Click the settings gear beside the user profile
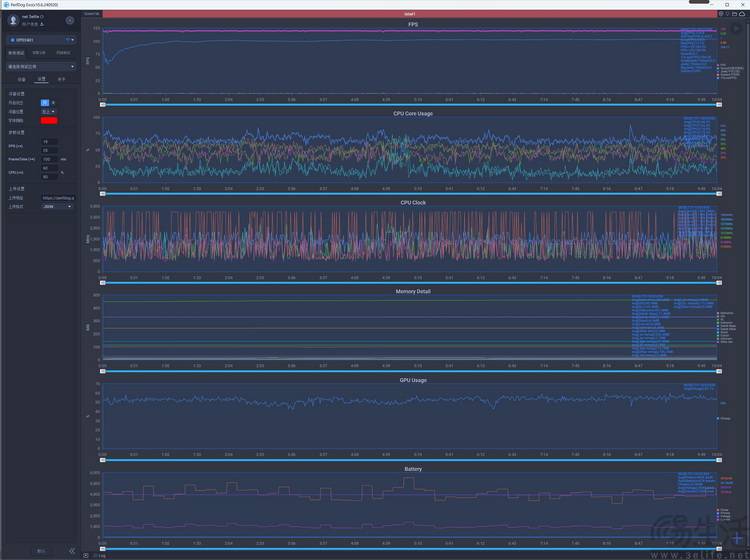The width and height of the screenshot is (750, 560). pyautogui.click(x=69, y=20)
